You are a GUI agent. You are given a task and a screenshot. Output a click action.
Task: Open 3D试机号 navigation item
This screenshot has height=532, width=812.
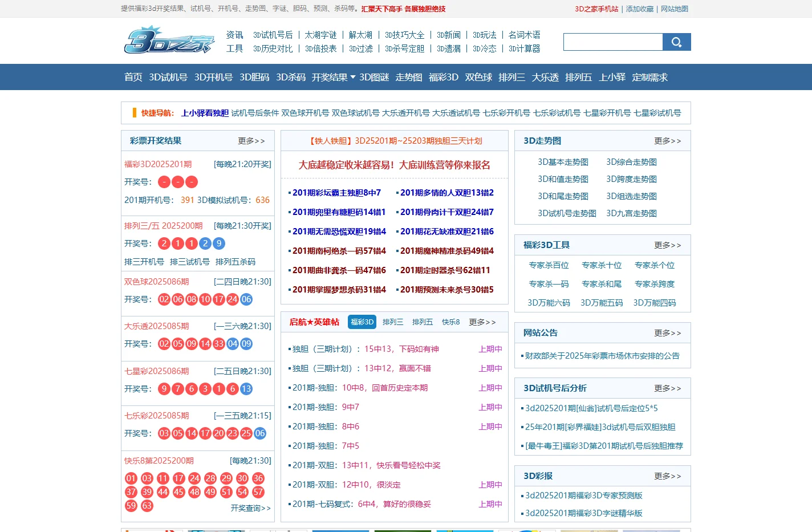(x=168, y=77)
